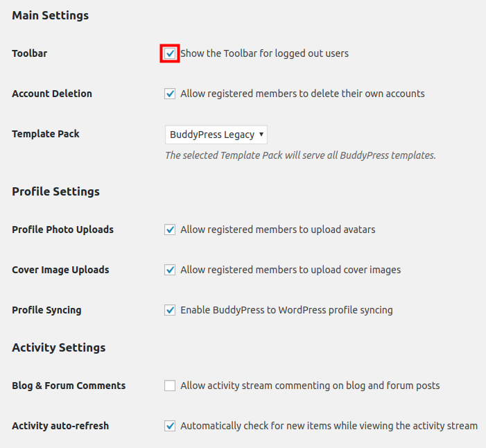Uncheck the Show Toolbar for logged out users checkbox
The height and width of the screenshot is (448, 486).
pos(170,53)
